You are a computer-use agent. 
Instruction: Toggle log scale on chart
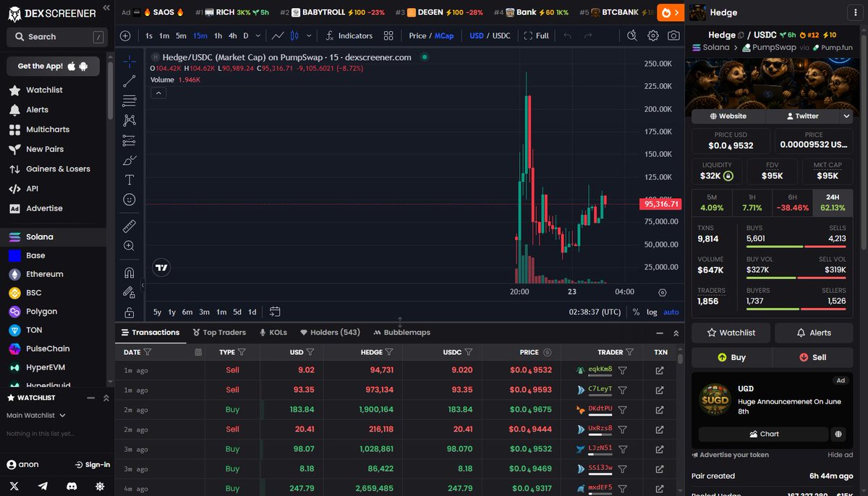tap(652, 312)
